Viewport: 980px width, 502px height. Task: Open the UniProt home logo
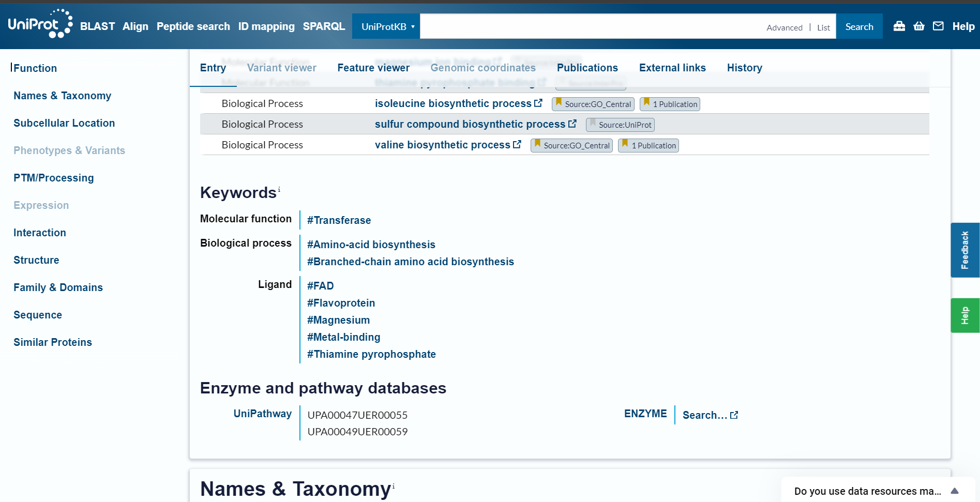click(x=40, y=24)
